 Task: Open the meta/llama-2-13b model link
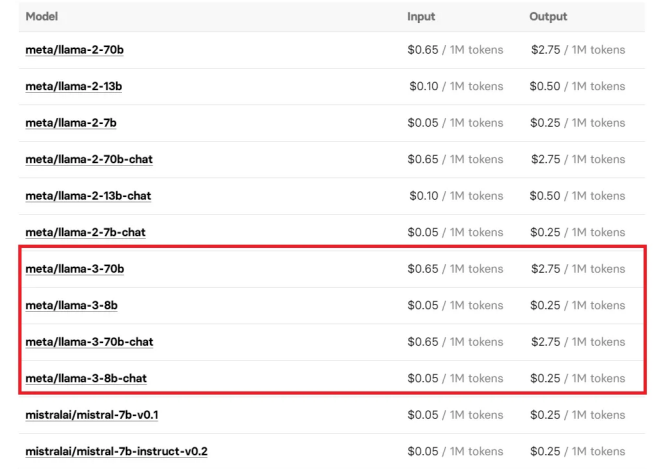pos(74,86)
